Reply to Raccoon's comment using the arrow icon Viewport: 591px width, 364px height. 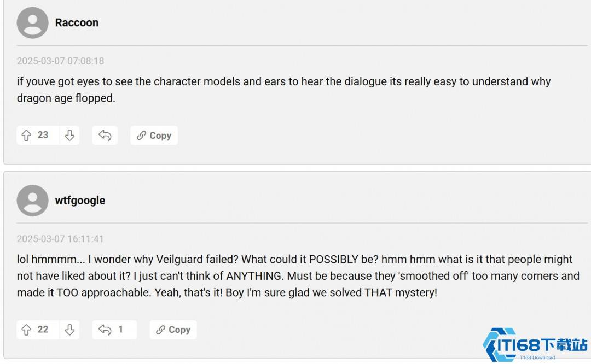[x=105, y=136]
